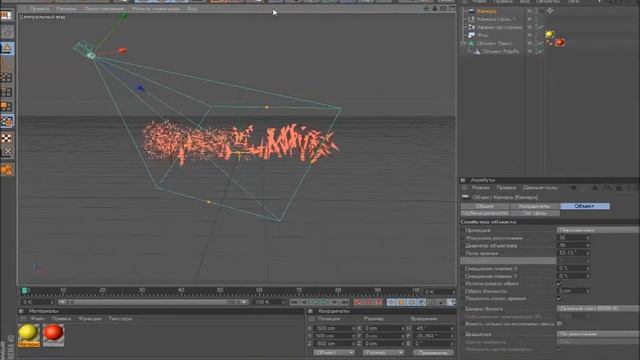The height and width of the screenshot is (360, 640).
Task: Click the third red autokey record button
Action: [x=378, y=302]
